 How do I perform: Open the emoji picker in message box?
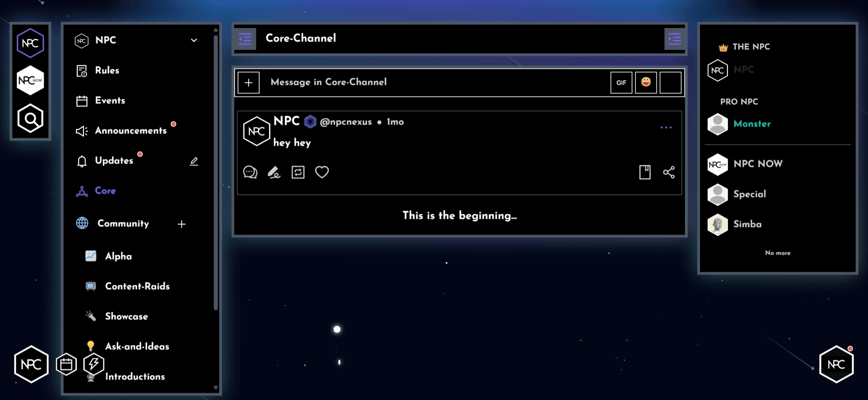point(646,82)
